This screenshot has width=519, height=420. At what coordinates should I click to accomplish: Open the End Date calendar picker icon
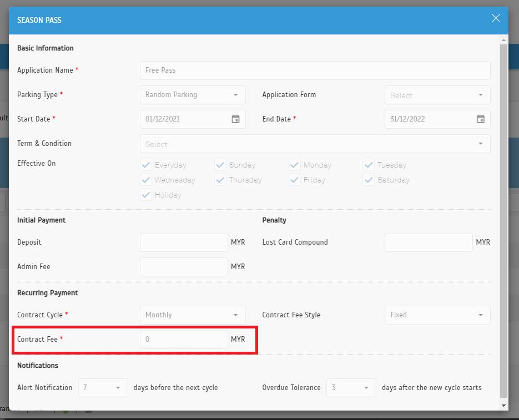[x=480, y=119]
